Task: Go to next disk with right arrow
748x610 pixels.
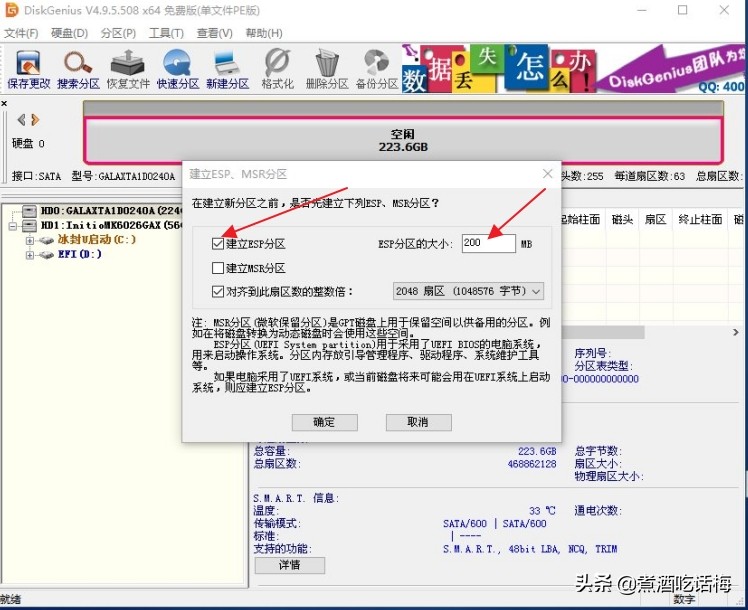Action: 35,119
